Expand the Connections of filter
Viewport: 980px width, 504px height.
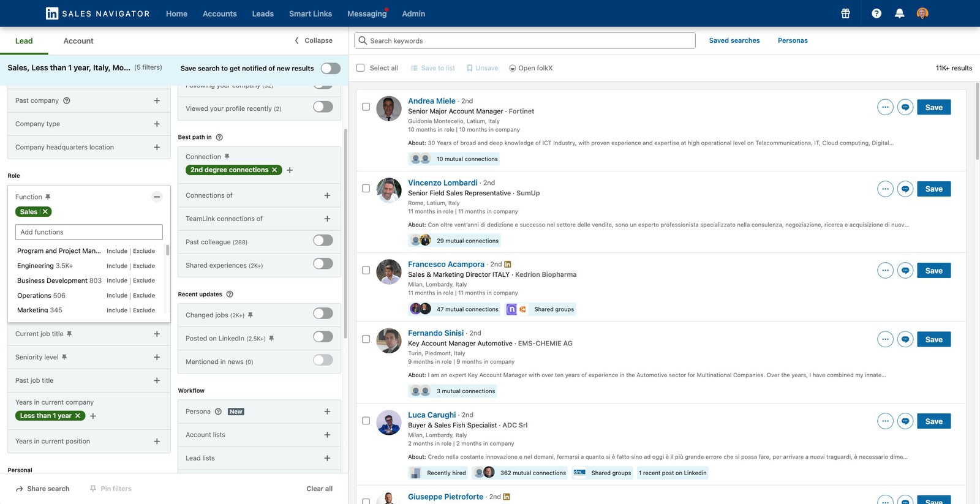(327, 195)
